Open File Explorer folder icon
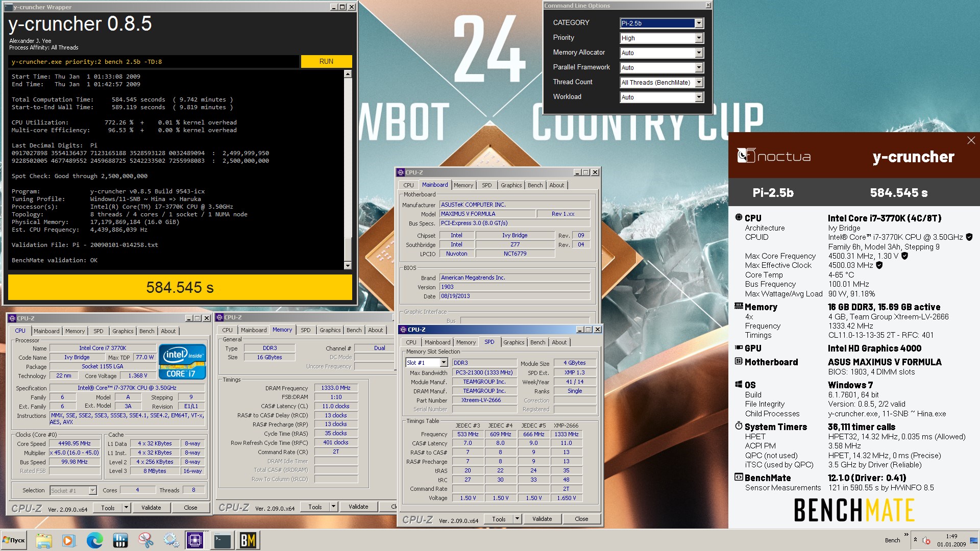The height and width of the screenshot is (551, 980). click(44, 540)
